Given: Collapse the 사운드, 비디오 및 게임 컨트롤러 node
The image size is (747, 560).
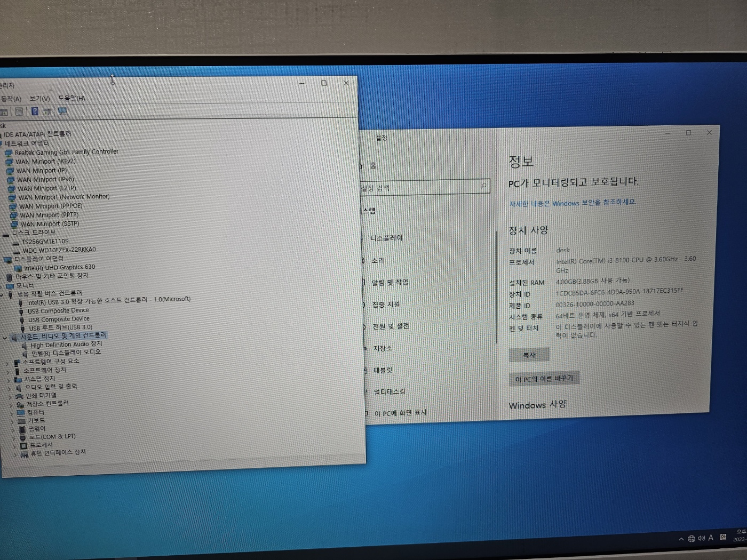Looking at the screenshot, I should pos(5,337).
